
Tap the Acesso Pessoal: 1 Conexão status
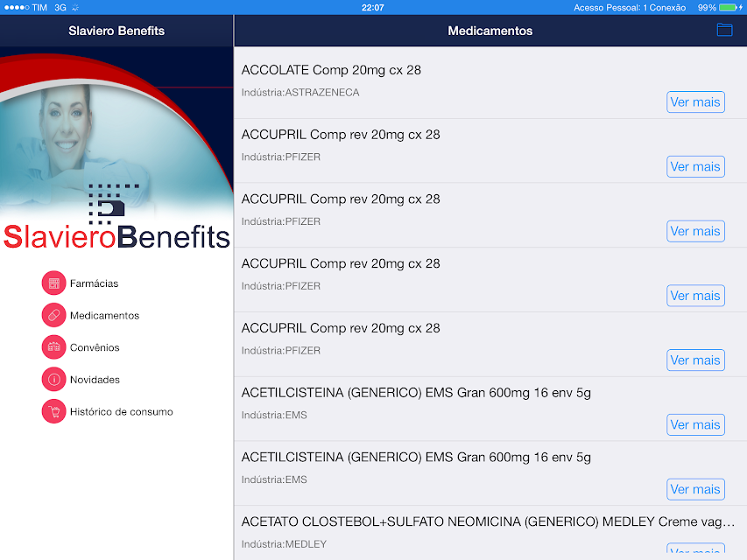(x=630, y=8)
